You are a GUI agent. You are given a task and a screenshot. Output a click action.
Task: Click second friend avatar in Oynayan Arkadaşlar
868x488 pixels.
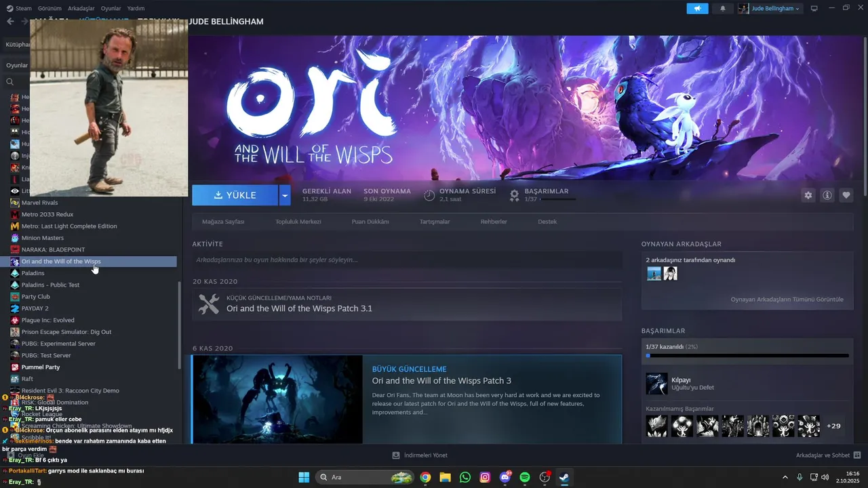[670, 273]
